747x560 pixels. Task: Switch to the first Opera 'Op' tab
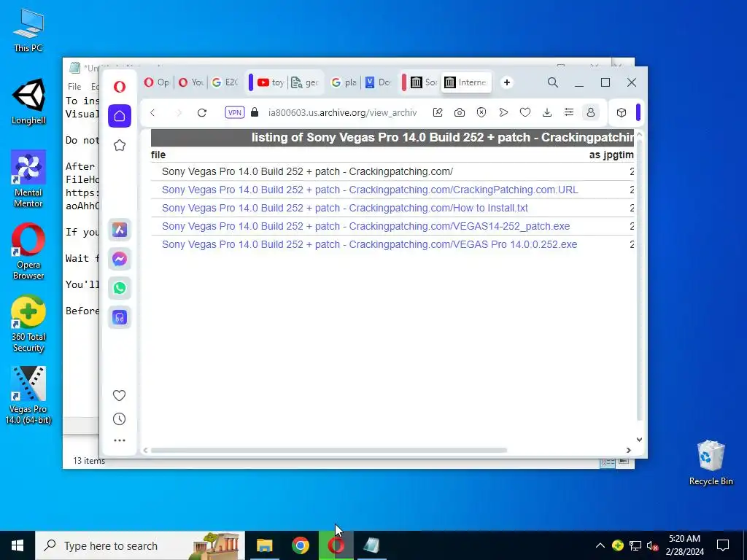(157, 82)
